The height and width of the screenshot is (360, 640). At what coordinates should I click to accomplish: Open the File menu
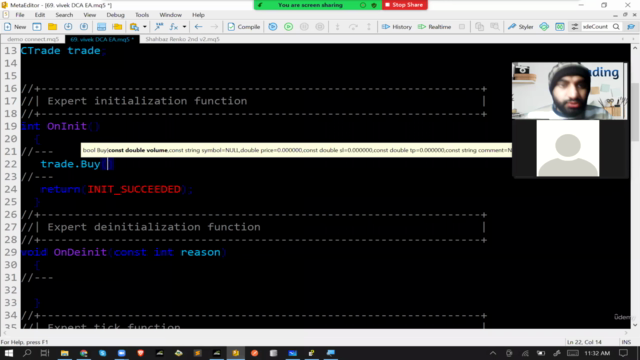coord(20,15)
